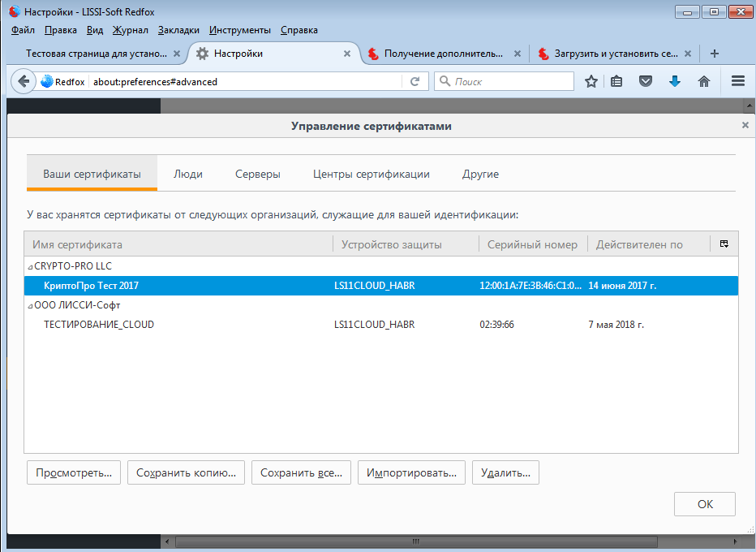
Task: Open the Закладки menu
Action: click(x=178, y=30)
